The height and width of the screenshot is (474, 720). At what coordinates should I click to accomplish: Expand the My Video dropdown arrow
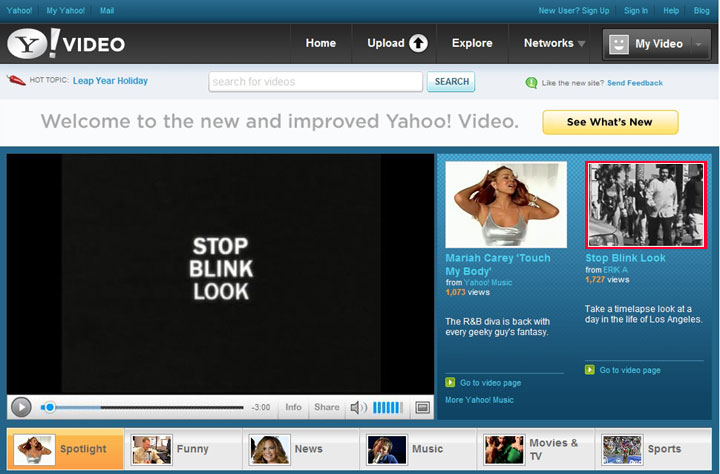coord(699,45)
